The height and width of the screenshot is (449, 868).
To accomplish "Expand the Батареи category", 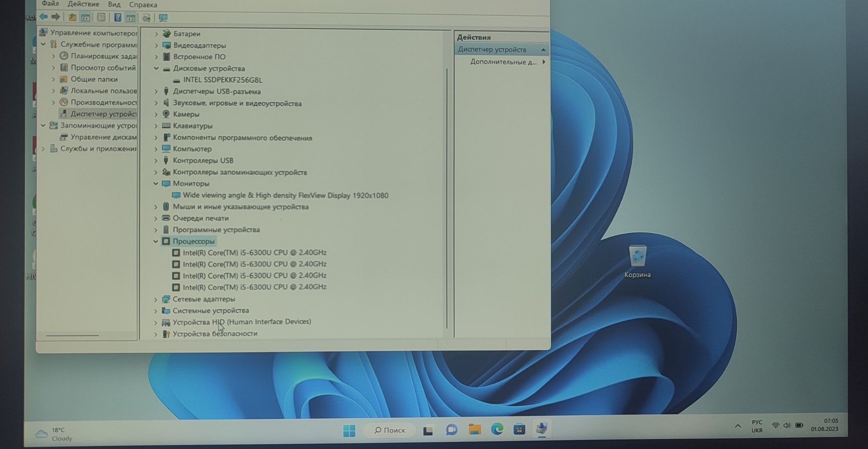I will click(x=156, y=34).
